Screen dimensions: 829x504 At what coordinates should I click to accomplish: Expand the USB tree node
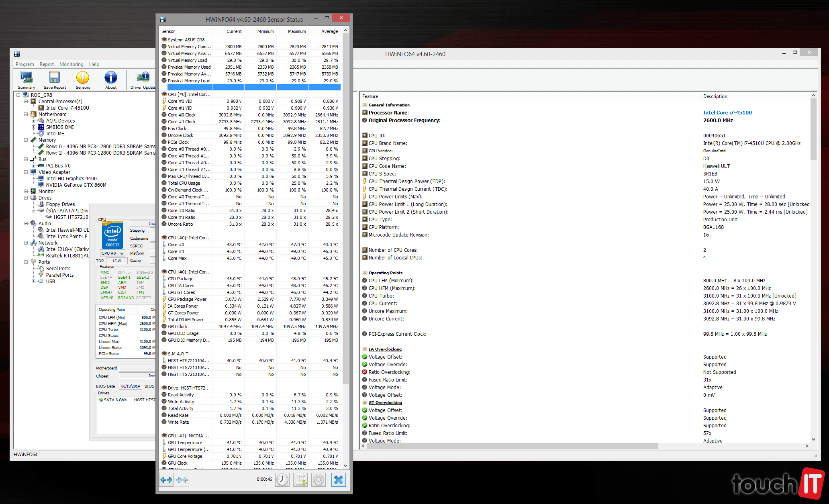(x=34, y=282)
